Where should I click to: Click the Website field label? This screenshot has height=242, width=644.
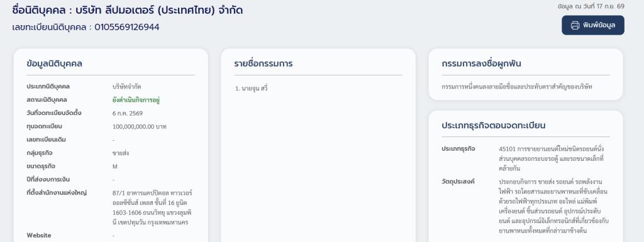click(39, 236)
